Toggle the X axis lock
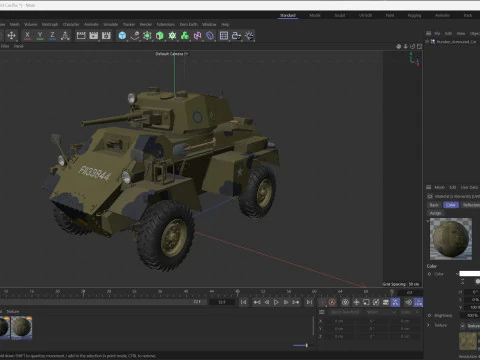This screenshot has width=480, height=360. point(27,36)
